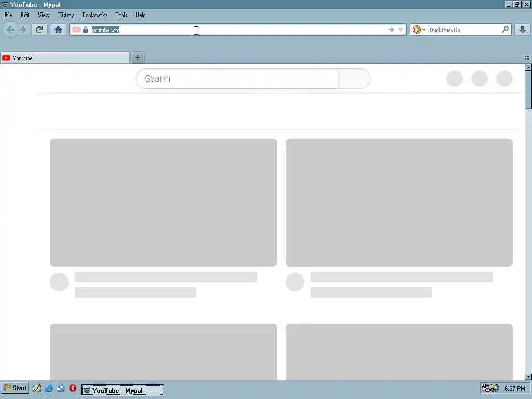This screenshot has width=532, height=399.
Task: Open the History menu
Action: click(66, 15)
